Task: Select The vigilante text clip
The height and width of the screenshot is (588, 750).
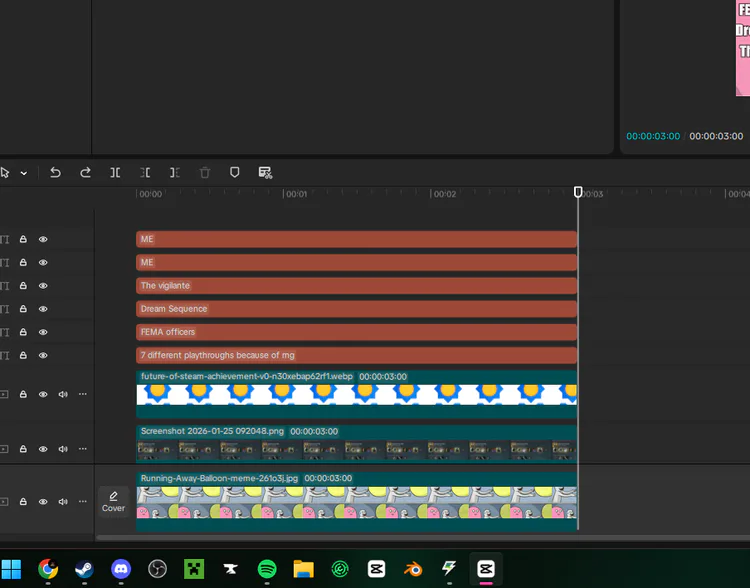Action: click(356, 286)
